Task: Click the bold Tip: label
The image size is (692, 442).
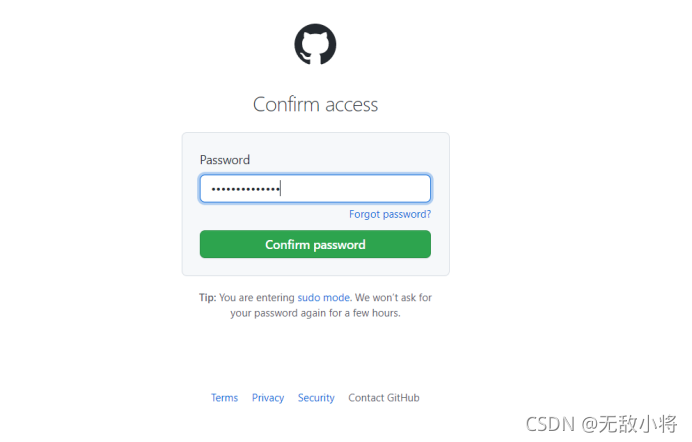Action: coord(207,298)
